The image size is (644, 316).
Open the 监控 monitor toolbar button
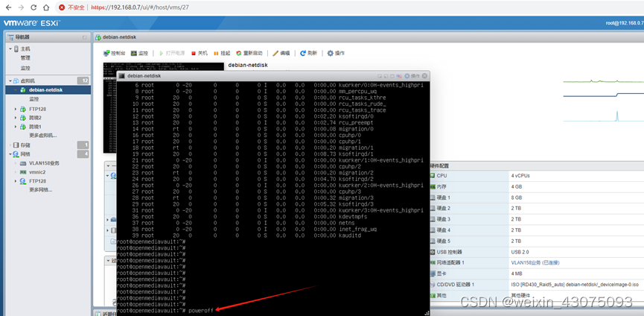tap(139, 53)
